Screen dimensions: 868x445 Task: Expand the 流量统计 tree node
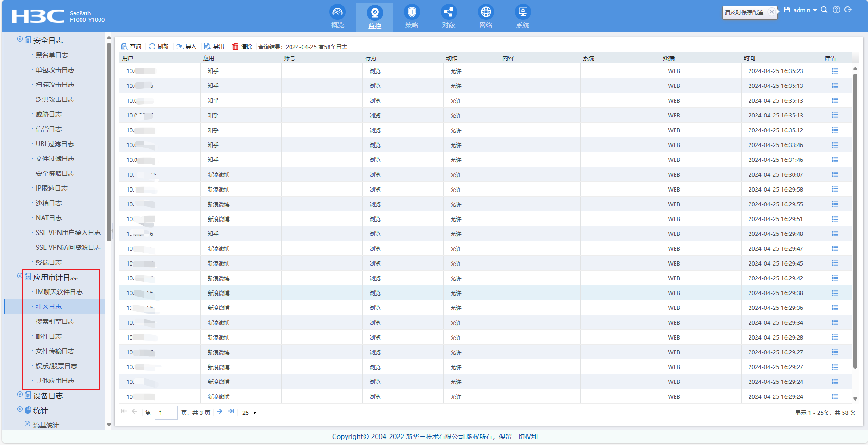[x=27, y=424]
